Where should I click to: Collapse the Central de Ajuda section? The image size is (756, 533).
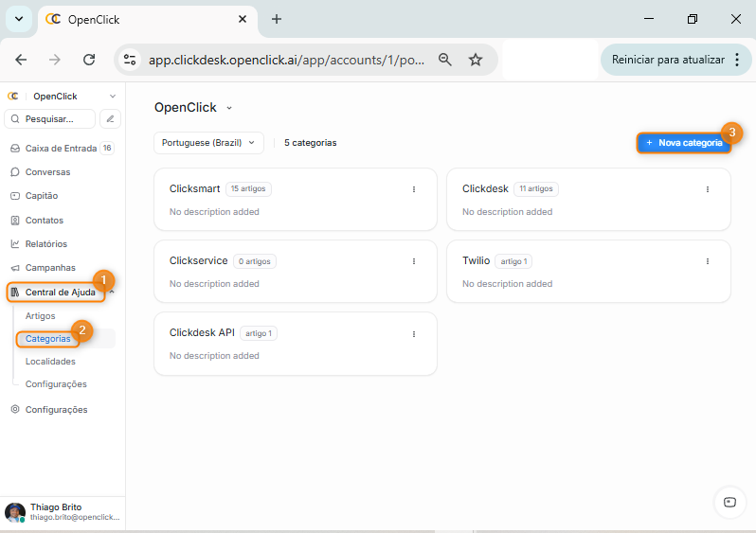pos(112,292)
